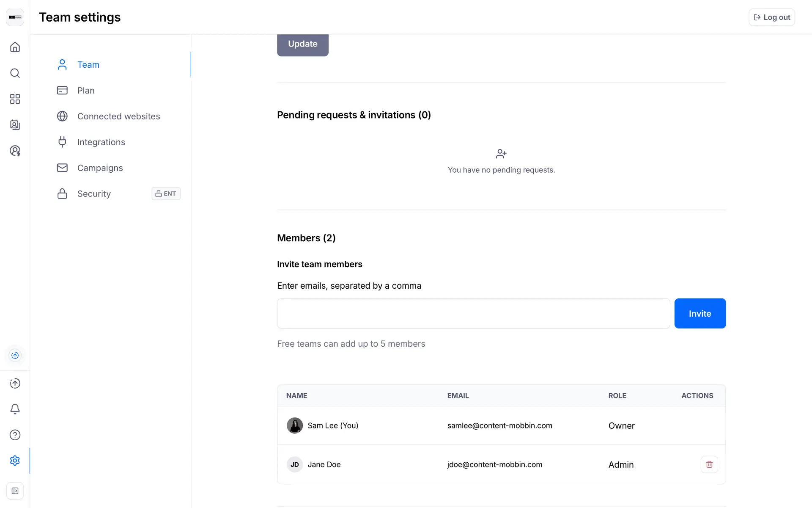
Task: Click the Update button
Action: point(302,44)
